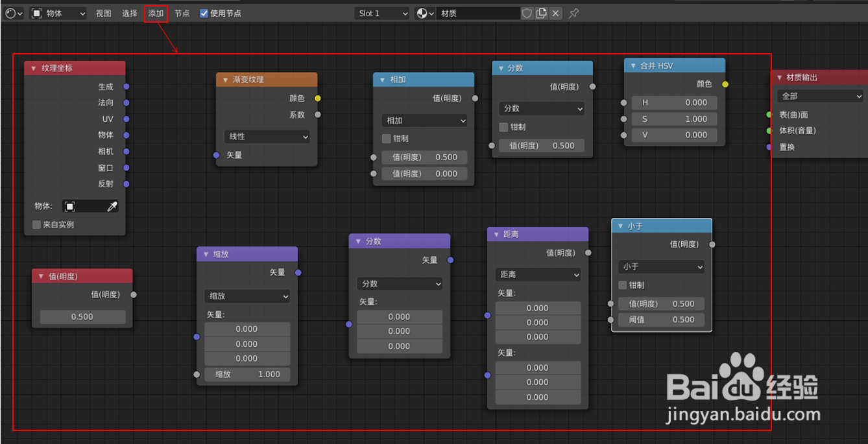
Task: Adjust S value 1.000 in 合并 HSV
Action: 673,119
